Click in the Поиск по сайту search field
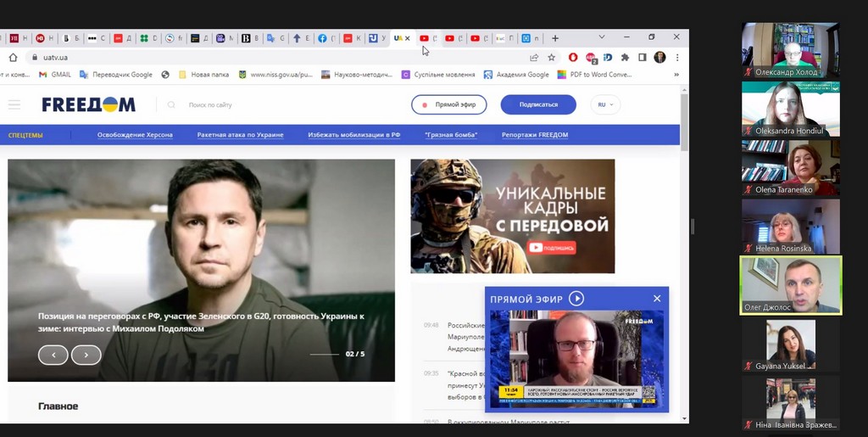868x437 pixels. point(229,105)
